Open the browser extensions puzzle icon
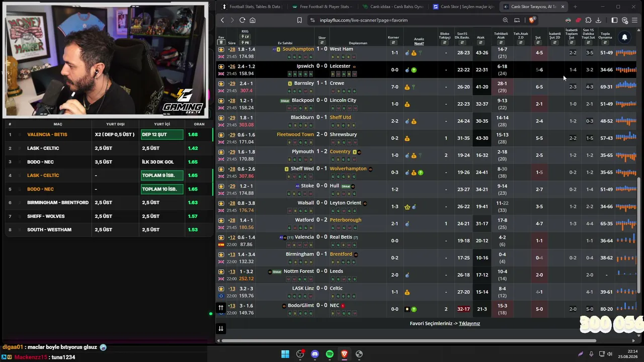The image size is (644, 362). point(588,20)
